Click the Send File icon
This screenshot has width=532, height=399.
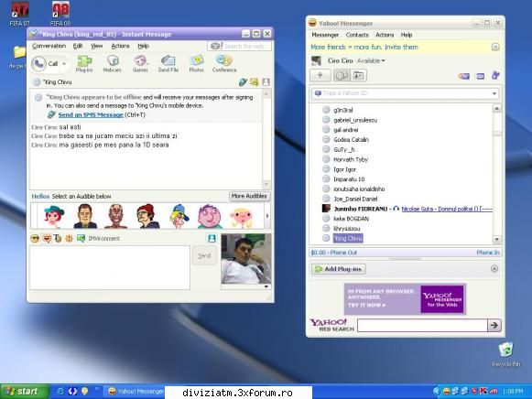pos(168,63)
